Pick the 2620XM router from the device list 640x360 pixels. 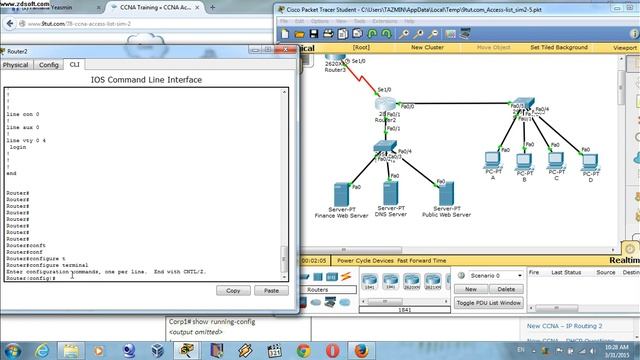[411, 282]
